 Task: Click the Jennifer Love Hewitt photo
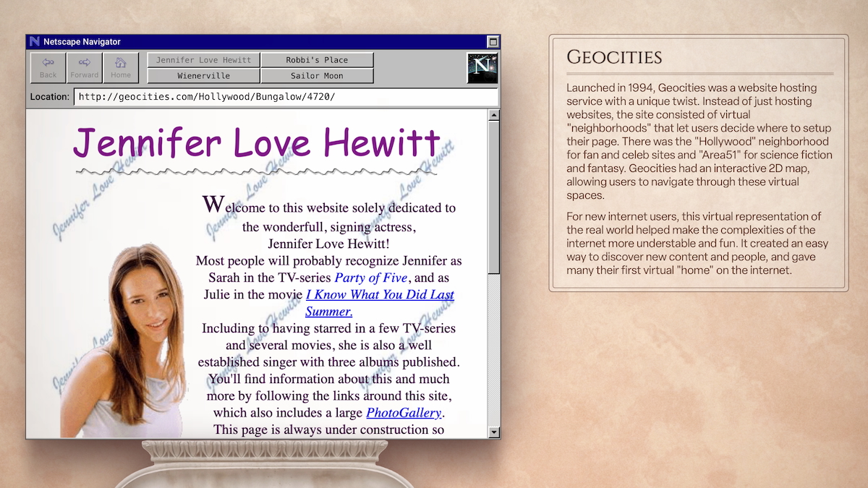(122, 341)
